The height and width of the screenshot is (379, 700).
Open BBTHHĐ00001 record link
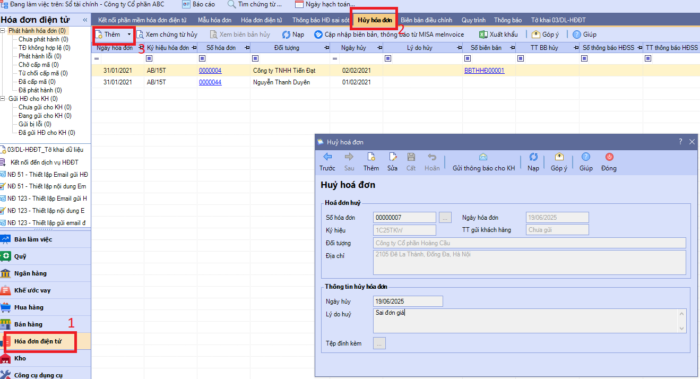pyautogui.click(x=484, y=71)
